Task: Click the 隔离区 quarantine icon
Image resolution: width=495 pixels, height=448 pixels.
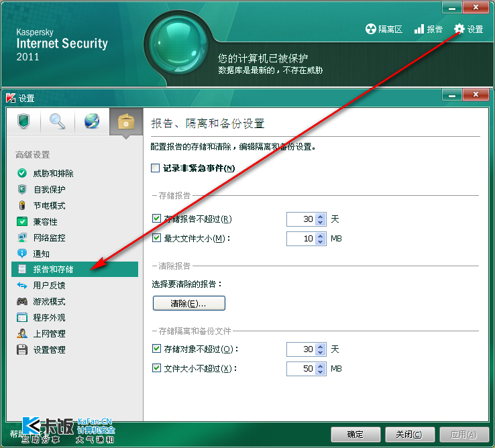Action: coord(371,29)
